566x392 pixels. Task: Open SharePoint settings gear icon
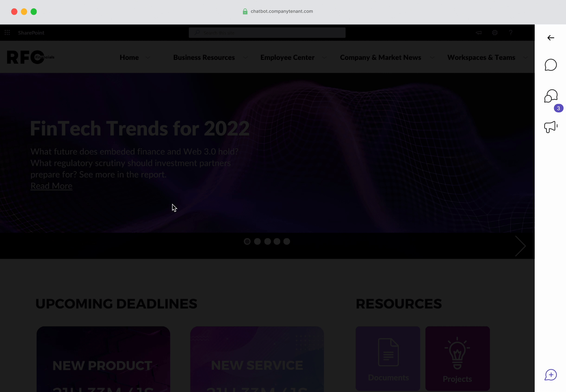[x=495, y=33]
